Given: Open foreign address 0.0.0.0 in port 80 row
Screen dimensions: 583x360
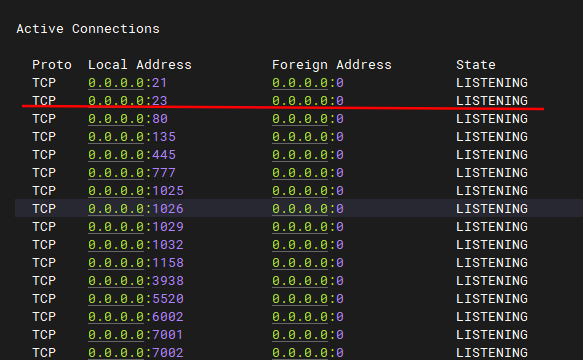Looking at the screenshot, I should pyautogui.click(x=300, y=119).
